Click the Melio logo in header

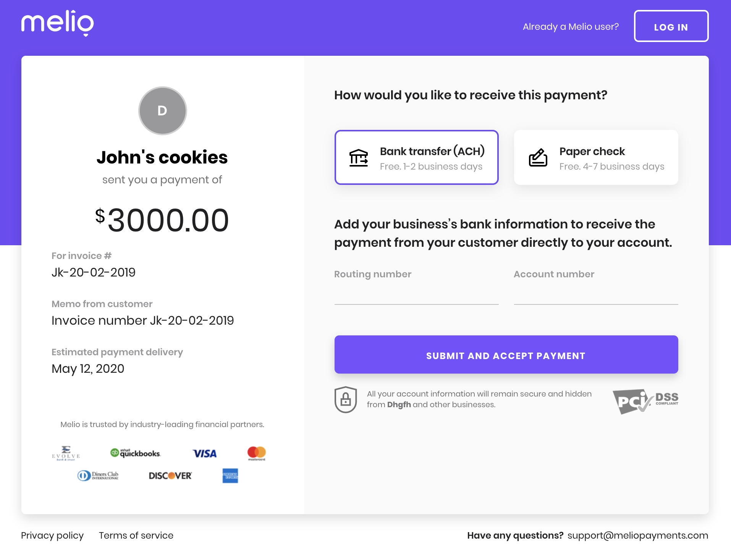[57, 23]
